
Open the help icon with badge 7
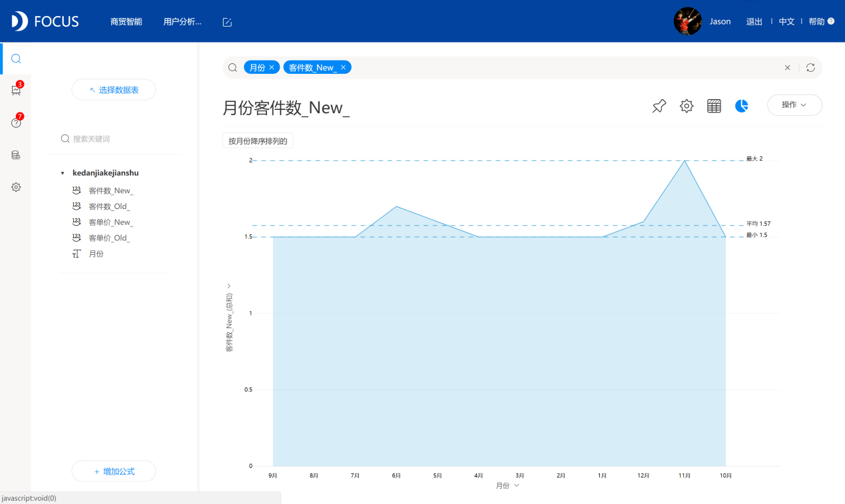click(16, 123)
